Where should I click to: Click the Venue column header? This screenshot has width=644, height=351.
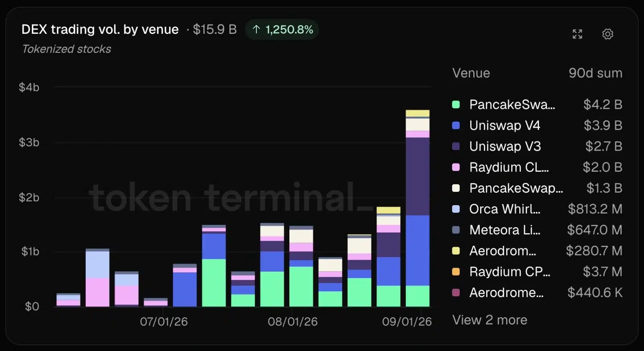click(471, 73)
